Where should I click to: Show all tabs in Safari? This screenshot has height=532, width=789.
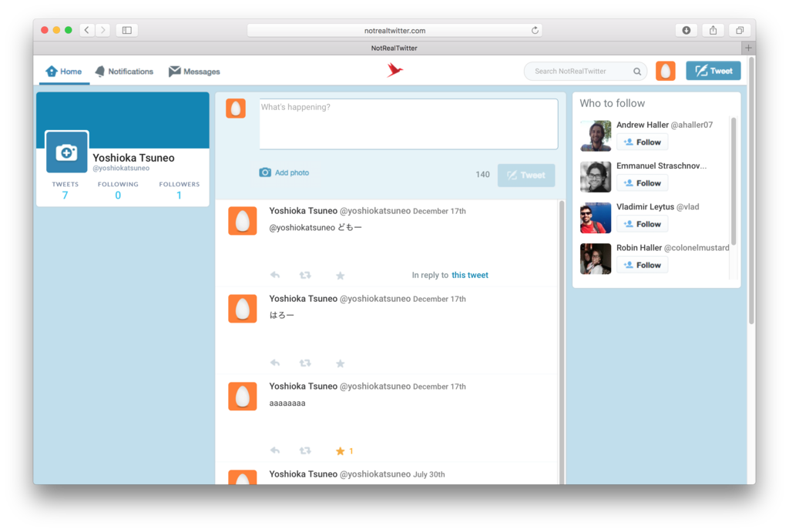(x=740, y=30)
